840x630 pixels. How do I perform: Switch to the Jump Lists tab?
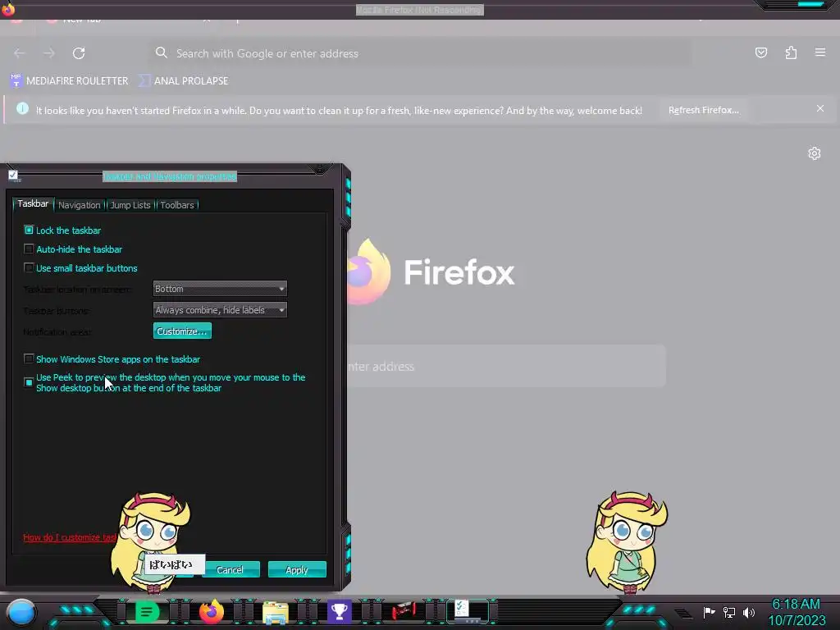click(130, 205)
